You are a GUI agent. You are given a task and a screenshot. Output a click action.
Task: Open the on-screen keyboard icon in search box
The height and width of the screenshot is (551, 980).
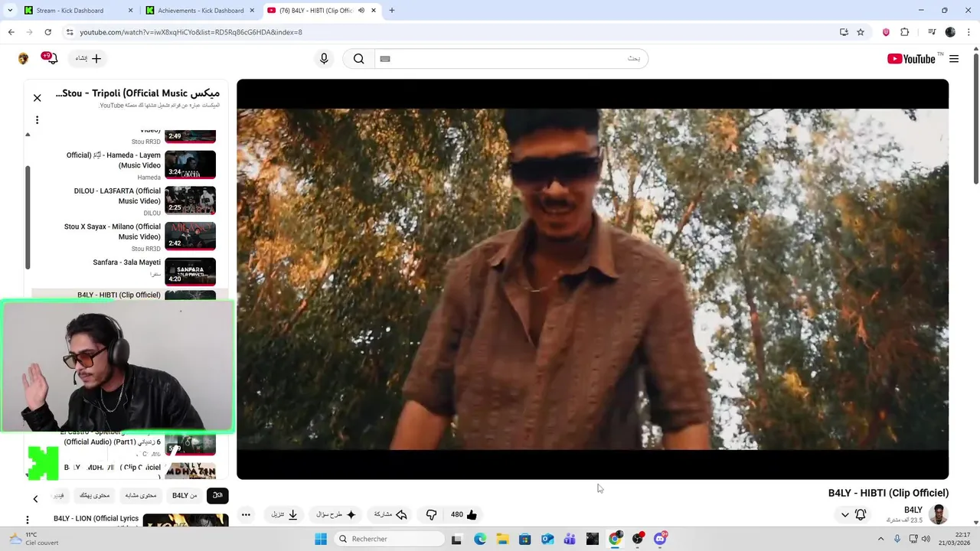pos(385,59)
